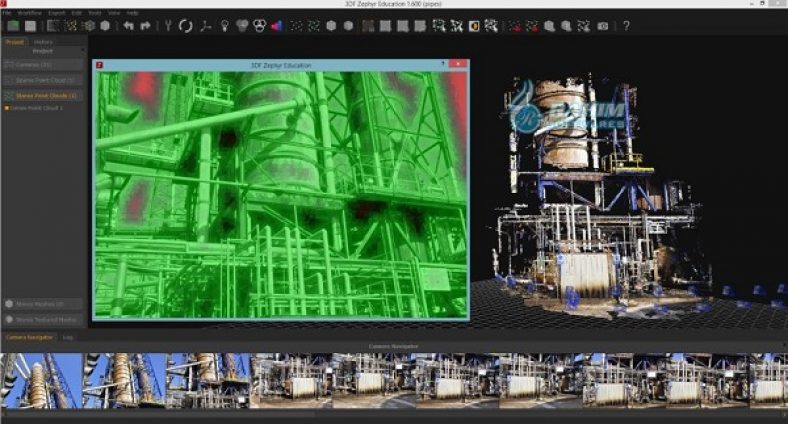Switch to the Log tab
The height and width of the screenshot is (424, 788).
(68, 337)
